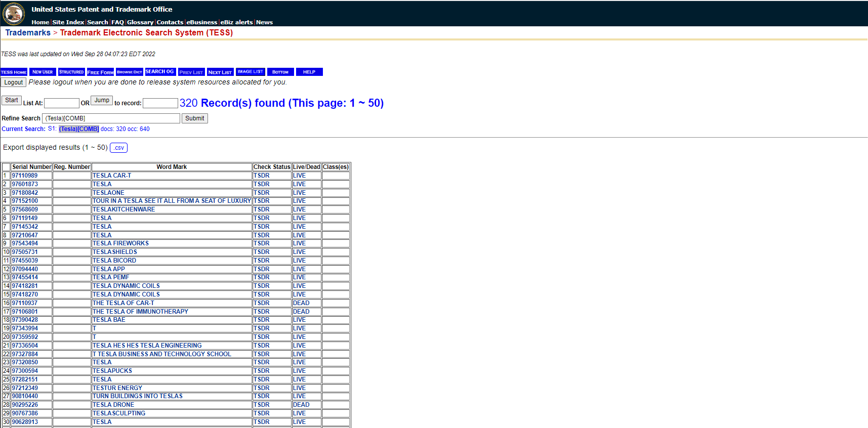Export results with the .csv button

point(118,148)
